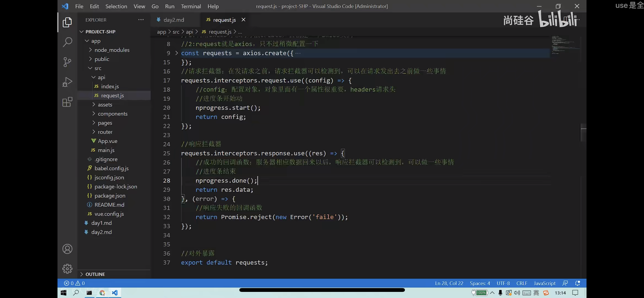Image resolution: width=644 pixels, height=298 pixels.
Task: Open the Source Control view
Action: [67, 62]
